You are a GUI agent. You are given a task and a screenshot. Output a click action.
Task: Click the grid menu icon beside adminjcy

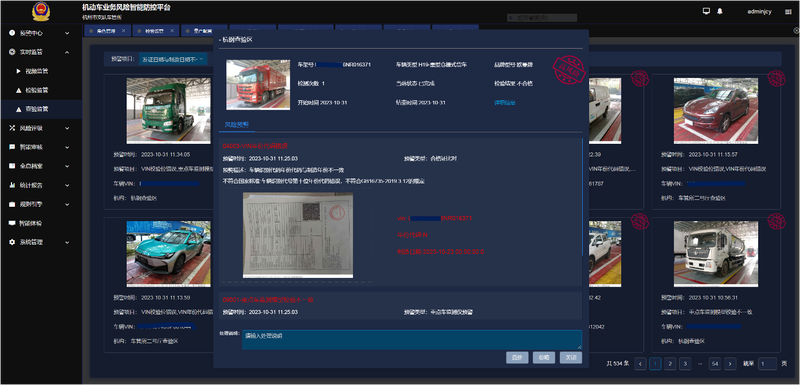click(x=788, y=12)
